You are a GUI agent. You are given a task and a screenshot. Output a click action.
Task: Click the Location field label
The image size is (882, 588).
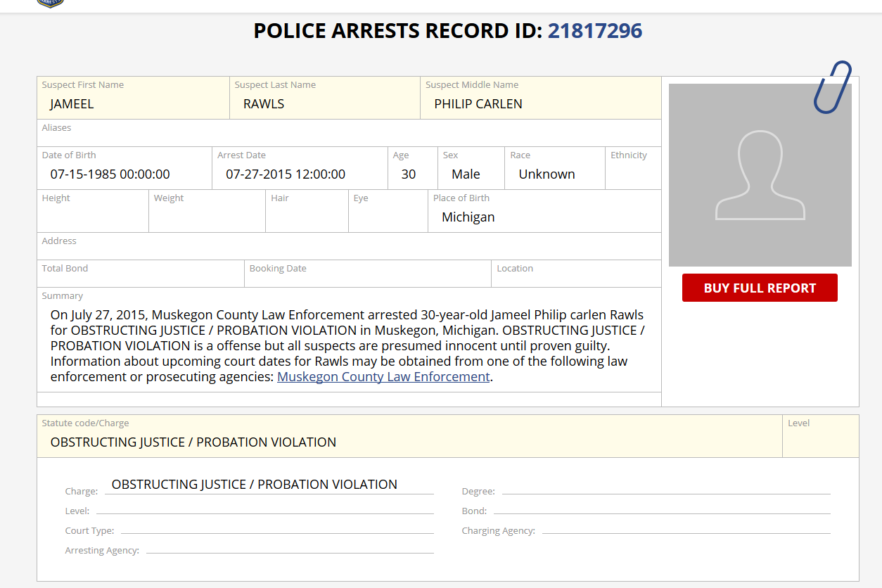(515, 268)
